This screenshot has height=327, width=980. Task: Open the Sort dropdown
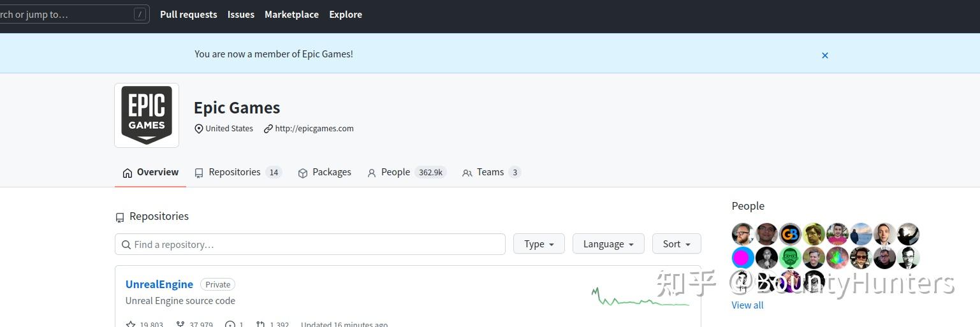676,244
